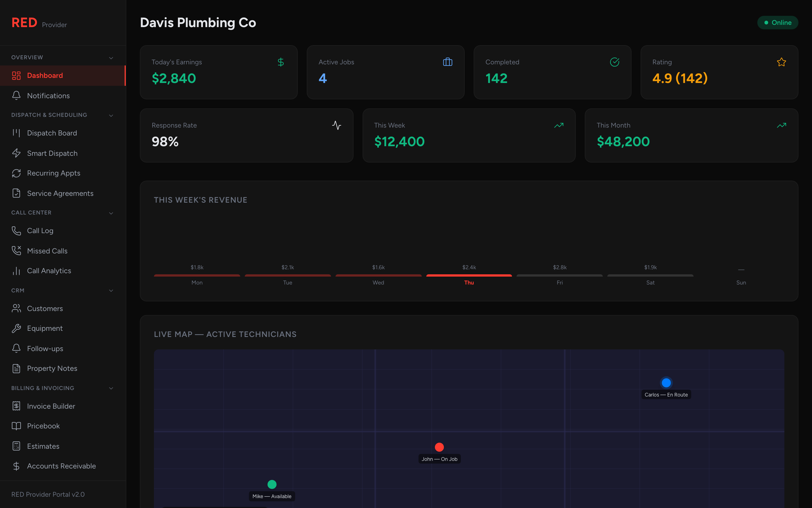
Task: Open the Smart Dispatch page
Action: [x=63, y=153]
